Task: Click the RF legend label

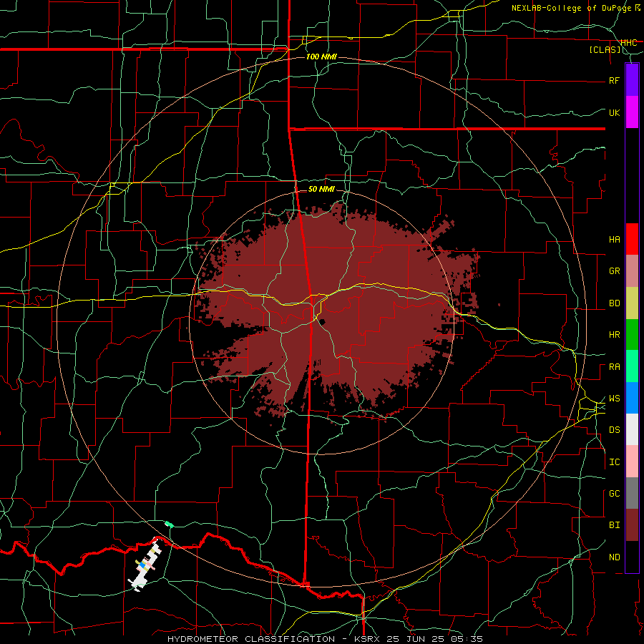Action: pos(614,80)
